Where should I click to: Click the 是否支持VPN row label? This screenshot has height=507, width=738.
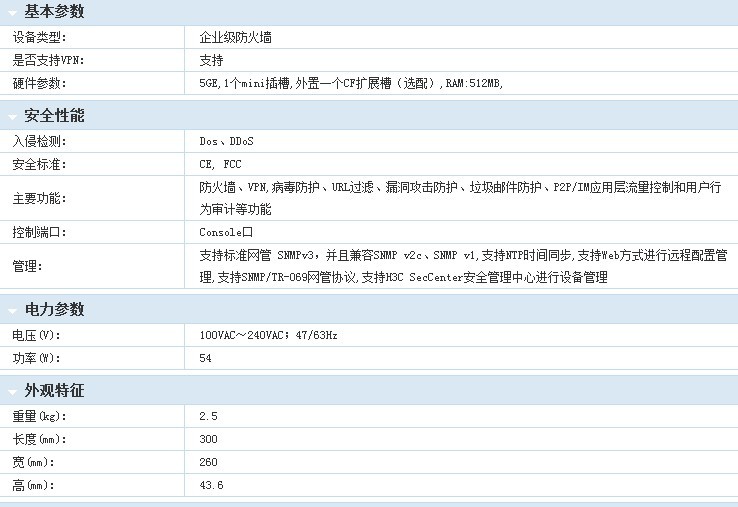(x=48, y=60)
